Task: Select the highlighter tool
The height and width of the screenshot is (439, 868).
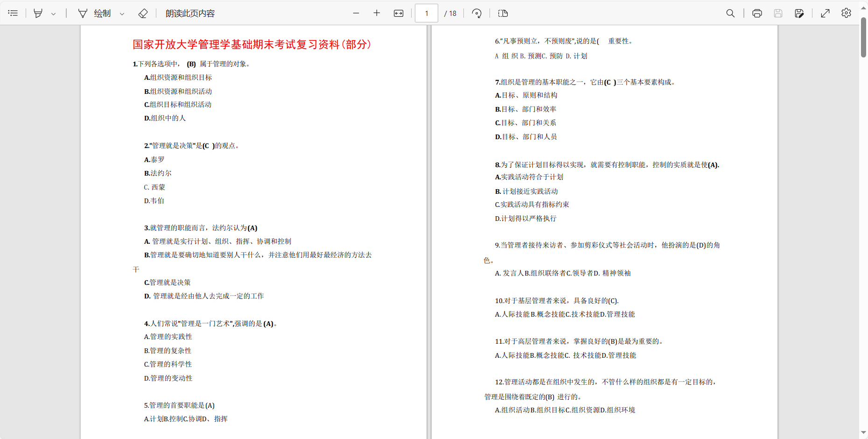Action: [38, 13]
